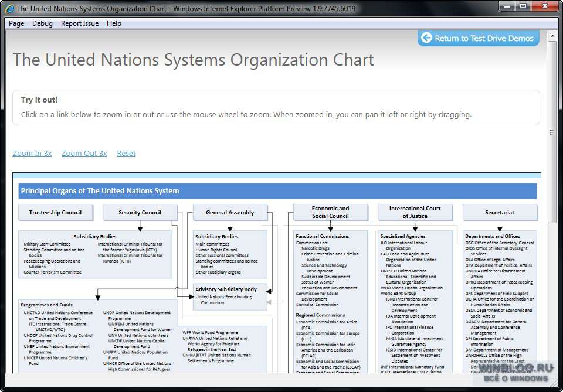Click the back arrow icon on Return button
This screenshot has height=392, width=563.
coord(426,38)
